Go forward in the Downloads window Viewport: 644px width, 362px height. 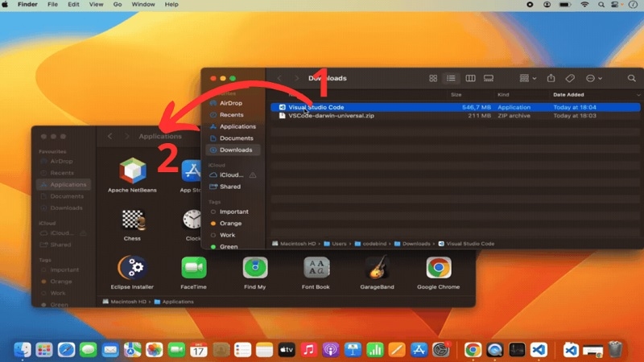(x=296, y=78)
